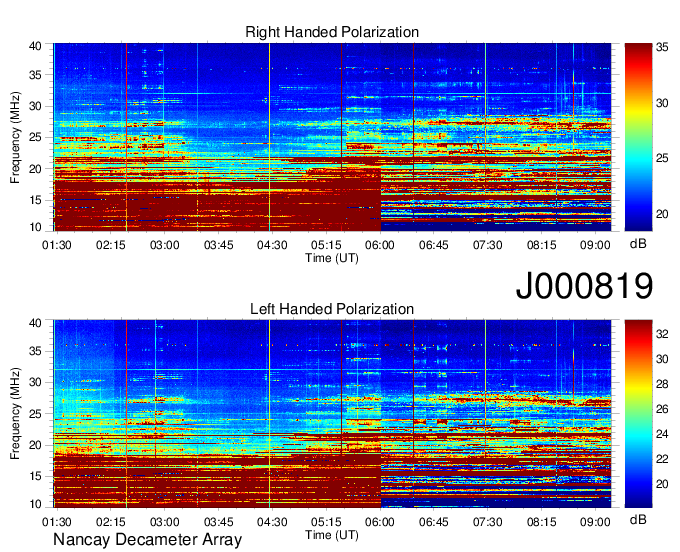Click the "10" frequency tick on the Left Handed plot

36,503
